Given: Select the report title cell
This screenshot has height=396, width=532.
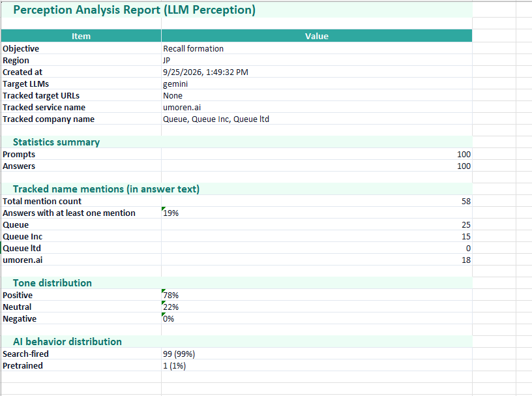Looking at the screenshot, I should (x=237, y=10).
